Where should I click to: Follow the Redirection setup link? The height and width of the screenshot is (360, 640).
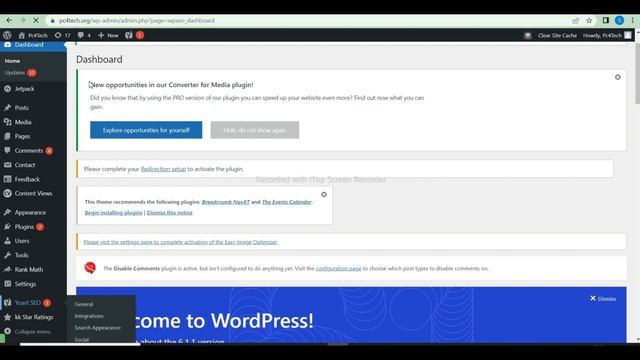163,169
